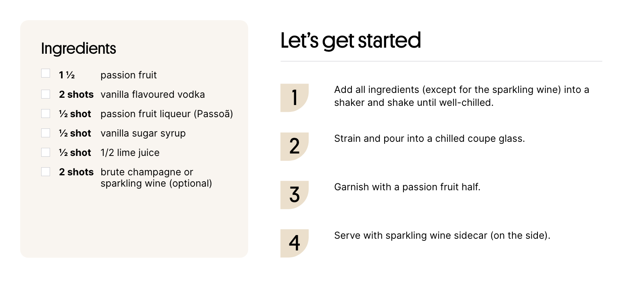The width and height of the screenshot is (644, 286).
Task: Mark vanilla sugar syrup as checked
Action: [46, 133]
